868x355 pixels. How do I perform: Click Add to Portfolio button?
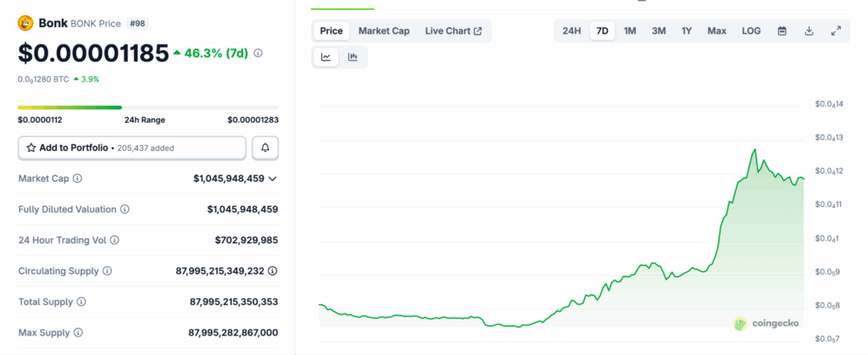pos(132,147)
